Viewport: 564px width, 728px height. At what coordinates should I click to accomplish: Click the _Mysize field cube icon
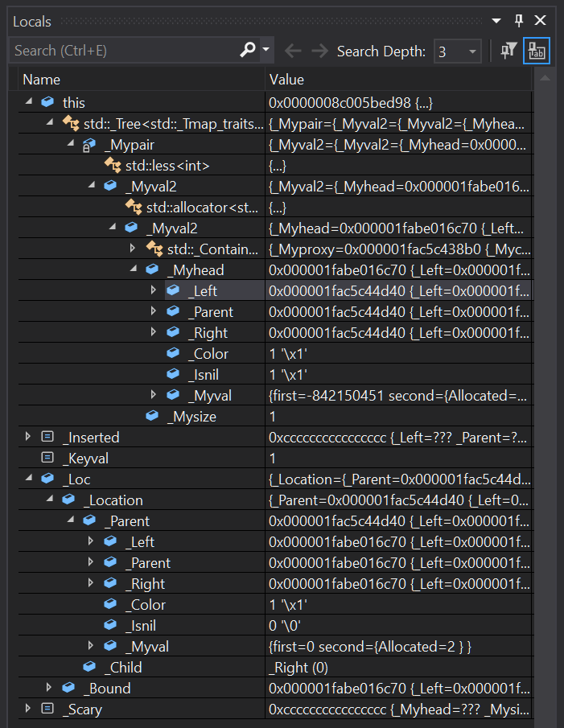(152, 415)
